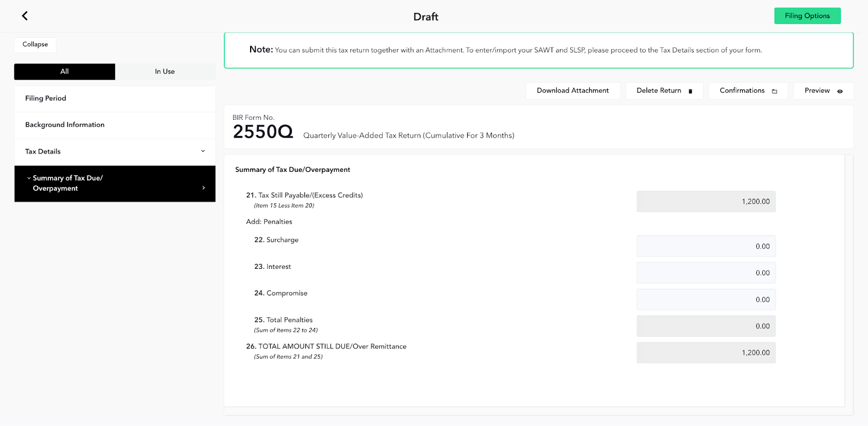The height and width of the screenshot is (426, 868).
Task: Click the '(Item 15 Less Item 20)' note
Action: pos(284,205)
